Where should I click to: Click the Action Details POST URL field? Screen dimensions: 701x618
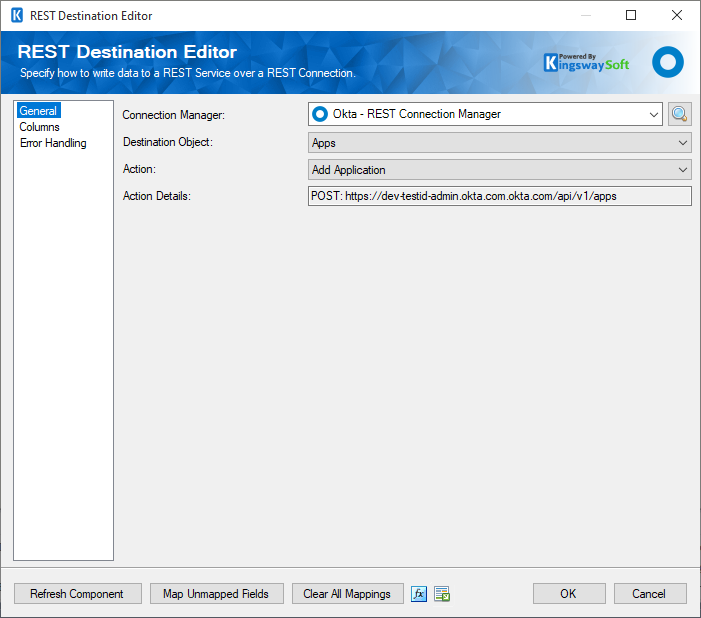pos(499,196)
